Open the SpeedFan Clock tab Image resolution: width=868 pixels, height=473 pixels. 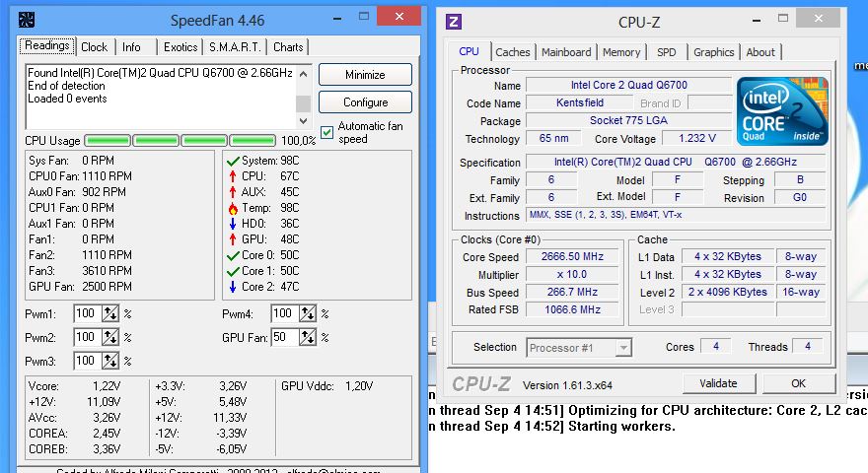(94, 47)
